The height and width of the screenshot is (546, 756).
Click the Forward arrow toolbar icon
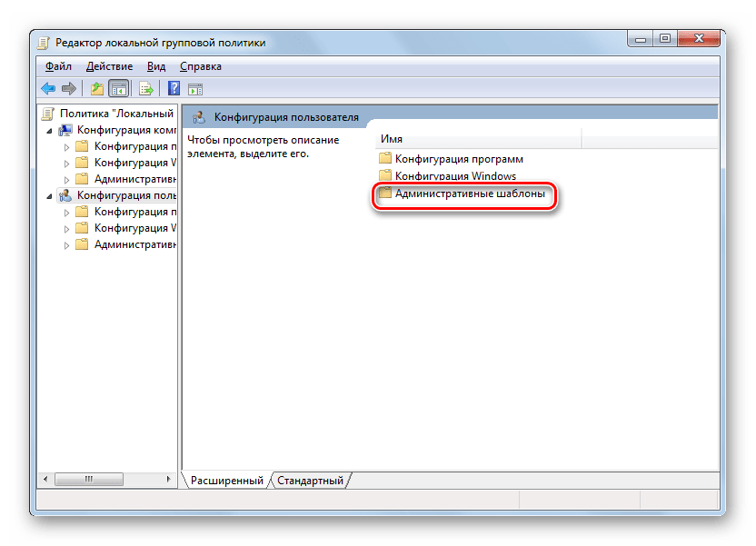[69, 89]
